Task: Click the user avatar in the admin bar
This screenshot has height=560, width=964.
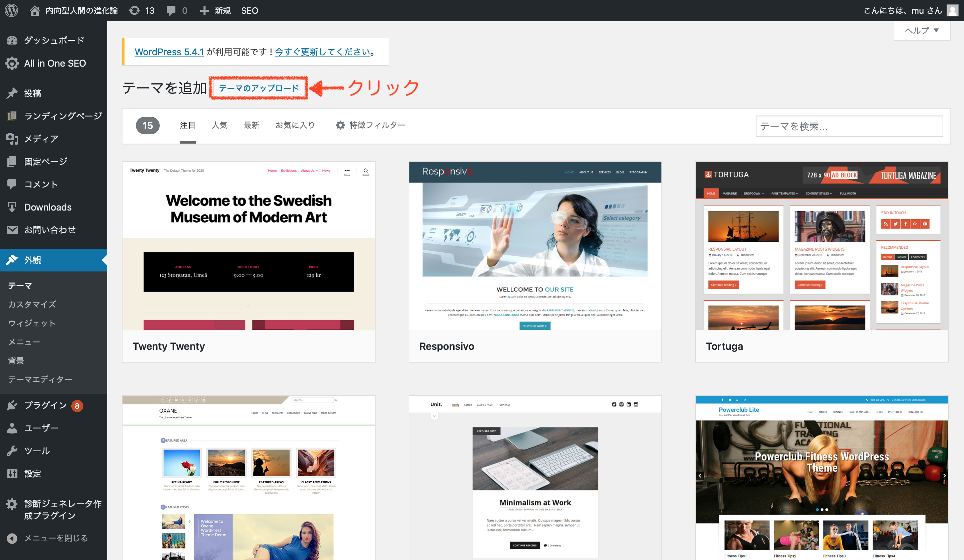Action: tap(952, 10)
